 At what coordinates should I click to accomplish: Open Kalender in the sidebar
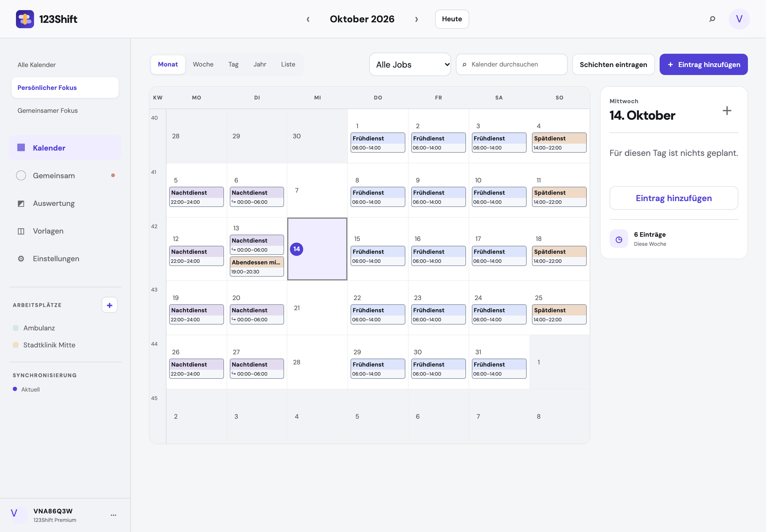click(65, 148)
